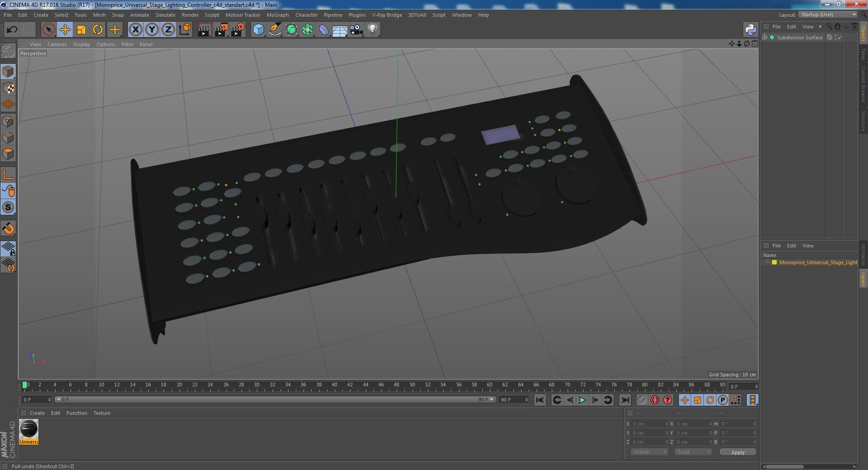868x470 pixels.
Task: Open the V-Ray Bridge menu
Action: point(387,15)
